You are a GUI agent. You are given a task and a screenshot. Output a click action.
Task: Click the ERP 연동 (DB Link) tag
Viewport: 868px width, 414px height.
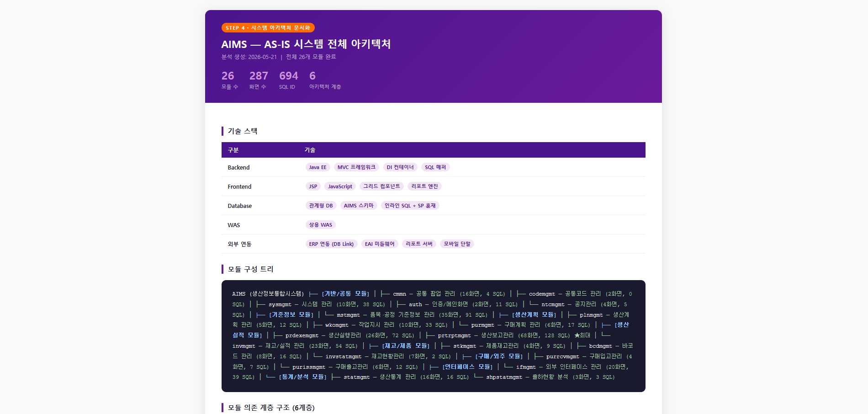pos(331,244)
